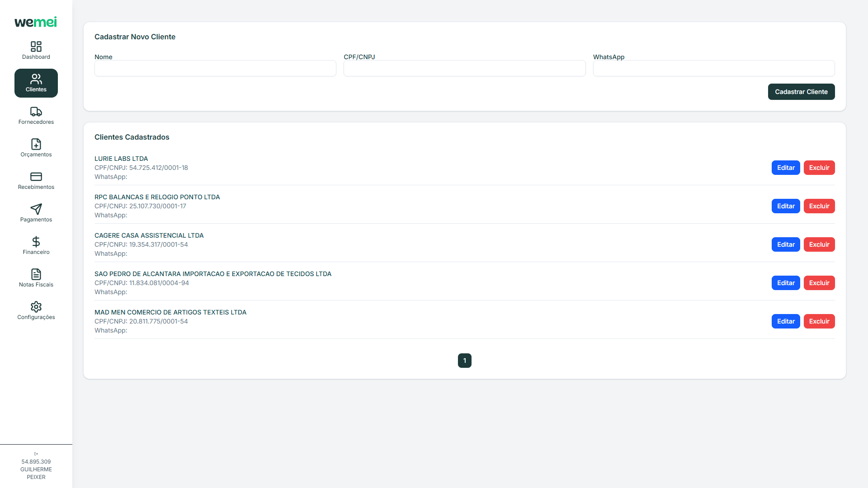Image resolution: width=868 pixels, height=488 pixels.
Task: Click the WhatsApp input field
Action: (713, 69)
